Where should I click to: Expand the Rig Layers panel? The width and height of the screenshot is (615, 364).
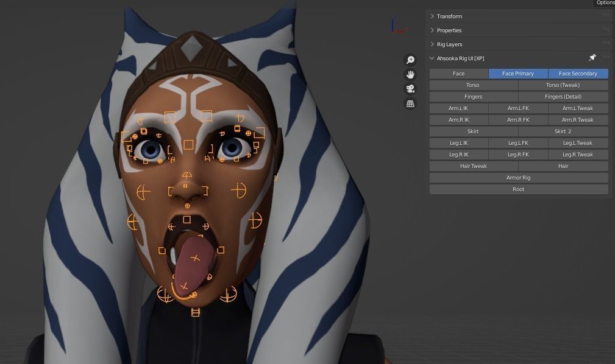coord(432,44)
